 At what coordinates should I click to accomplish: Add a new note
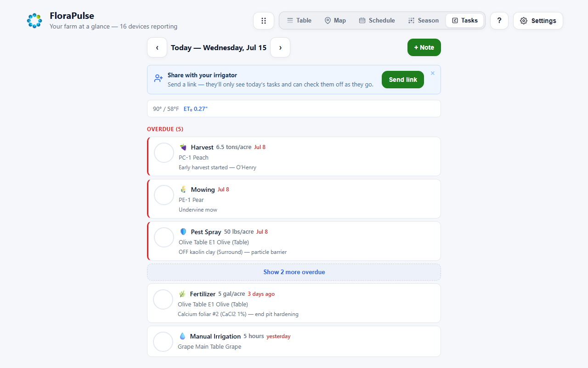tap(424, 47)
